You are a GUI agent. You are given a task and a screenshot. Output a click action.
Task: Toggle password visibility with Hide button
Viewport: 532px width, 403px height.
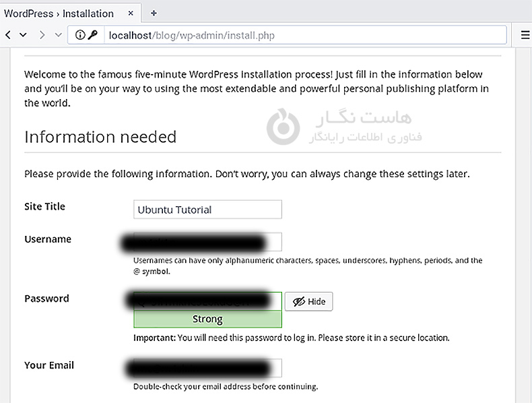[x=308, y=301]
